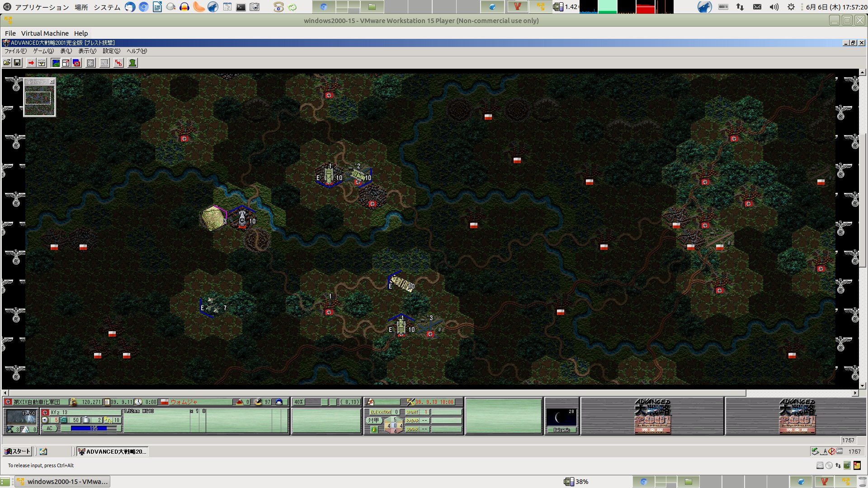The height and width of the screenshot is (488, 868).
Task: Open the 表示(V) menu
Action: pyautogui.click(x=87, y=51)
